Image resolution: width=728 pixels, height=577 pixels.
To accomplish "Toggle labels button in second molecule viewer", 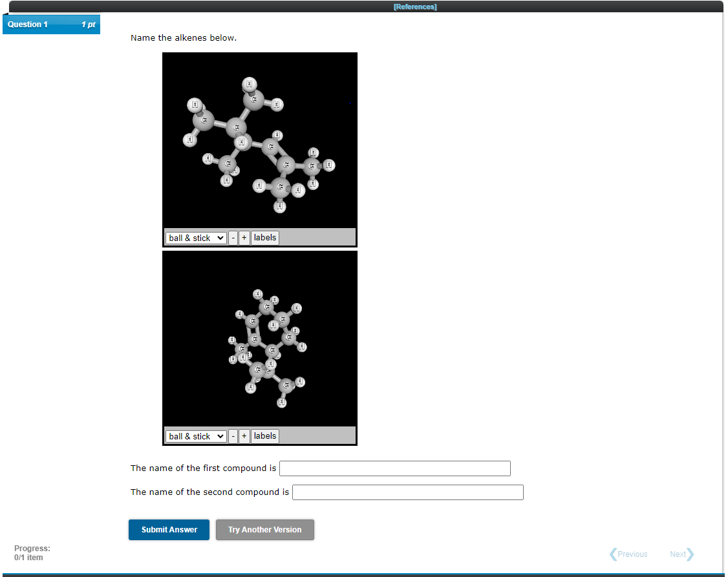I will pos(264,436).
